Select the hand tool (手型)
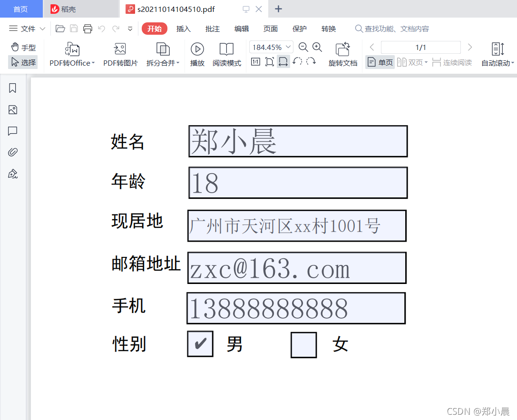Image resolution: width=517 pixels, height=420 pixels. 23,48
